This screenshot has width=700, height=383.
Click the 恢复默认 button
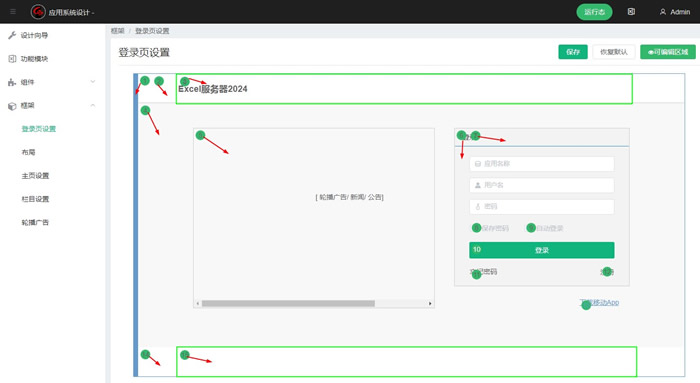614,52
